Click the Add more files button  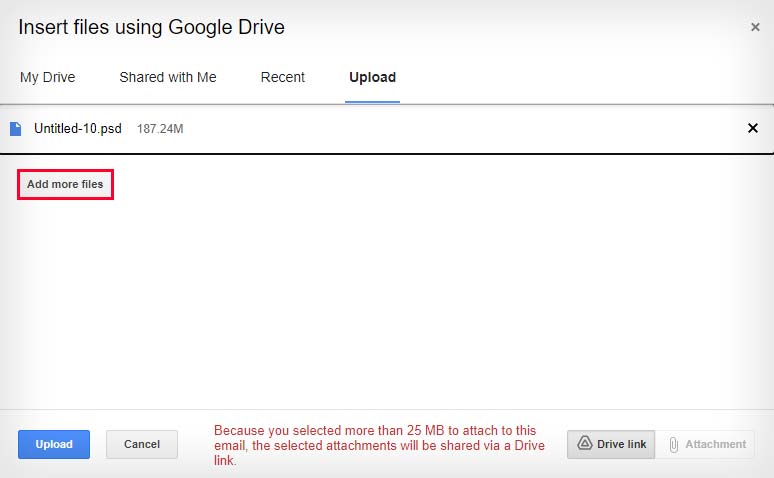click(x=65, y=184)
